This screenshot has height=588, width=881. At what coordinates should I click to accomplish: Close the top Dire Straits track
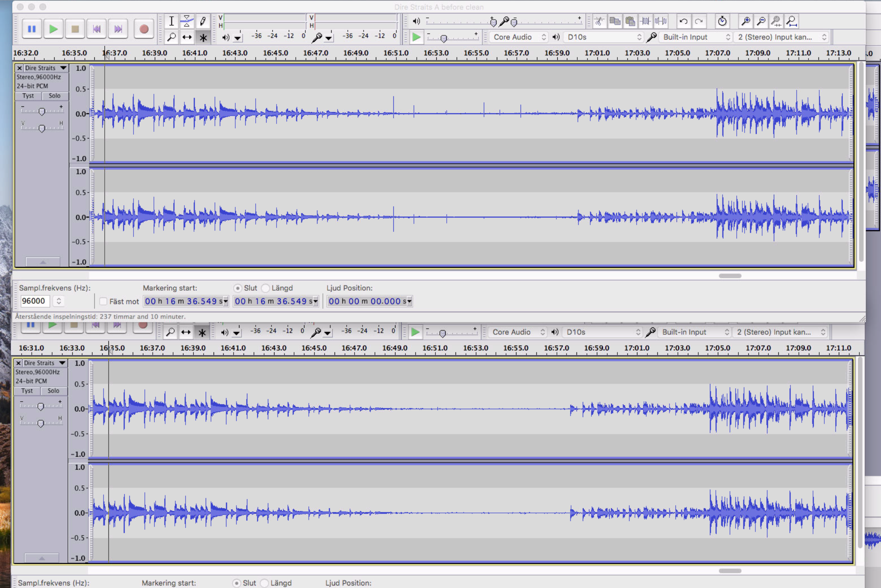click(19, 68)
